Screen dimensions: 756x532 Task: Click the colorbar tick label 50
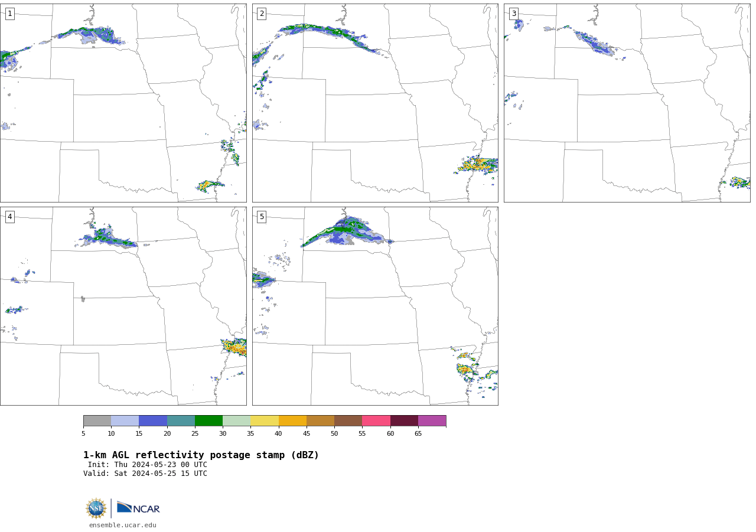334,433
